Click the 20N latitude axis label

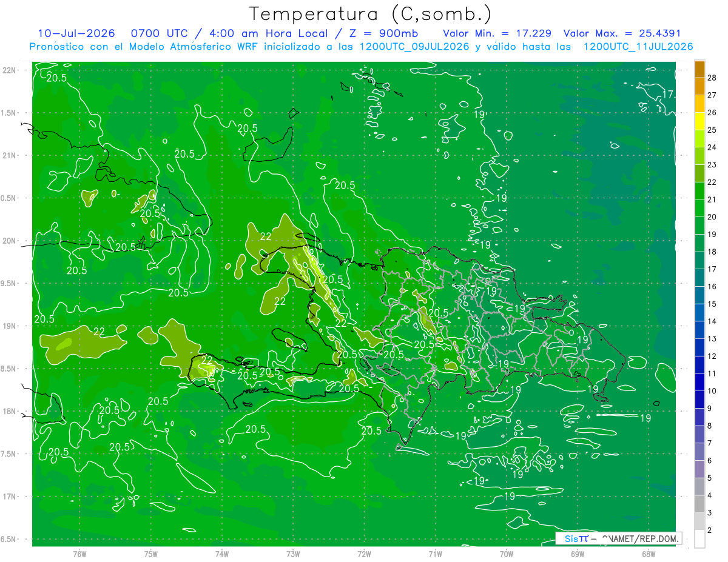point(10,241)
